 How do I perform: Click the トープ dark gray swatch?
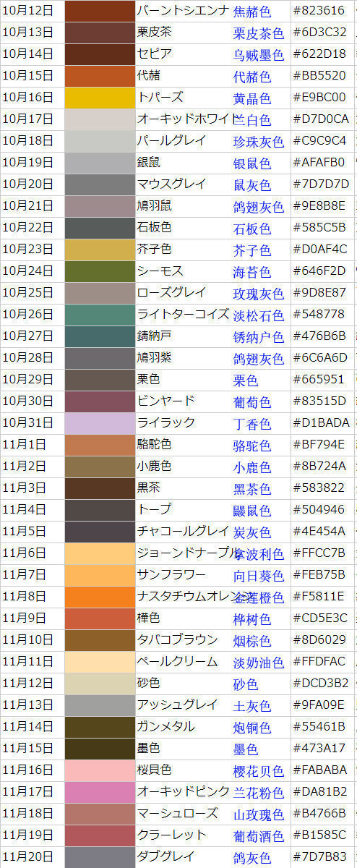tap(99, 510)
